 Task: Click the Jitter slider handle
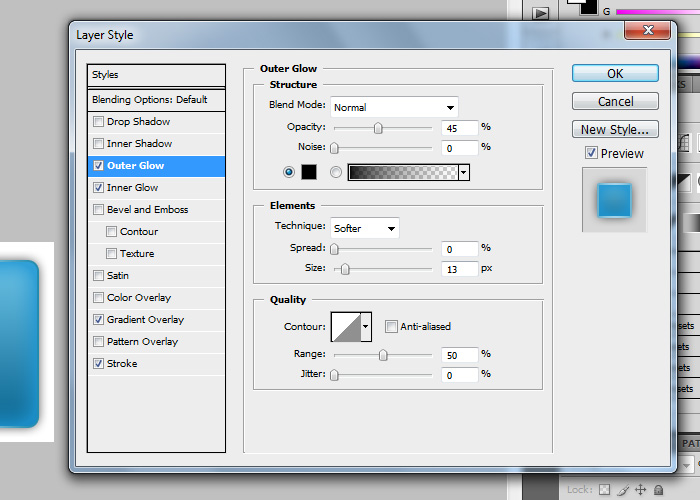(334, 375)
